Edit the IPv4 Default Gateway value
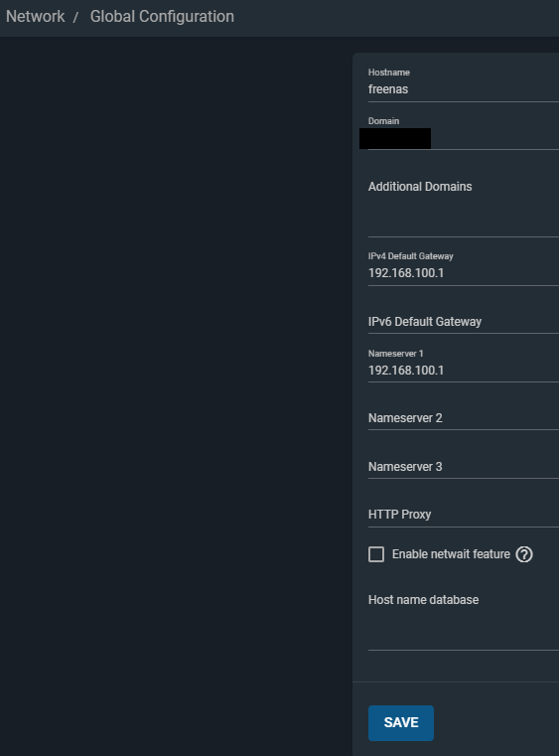The height and width of the screenshot is (756, 559). (x=463, y=273)
